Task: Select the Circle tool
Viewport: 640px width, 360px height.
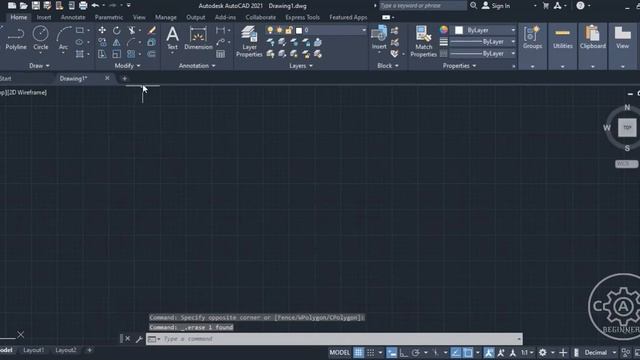Action: 40,38
